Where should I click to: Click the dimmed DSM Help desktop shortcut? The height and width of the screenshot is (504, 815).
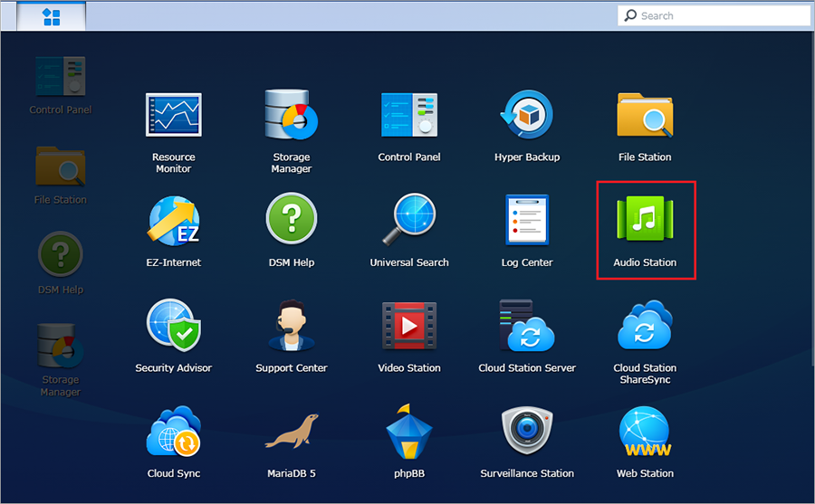click(x=61, y=263)
